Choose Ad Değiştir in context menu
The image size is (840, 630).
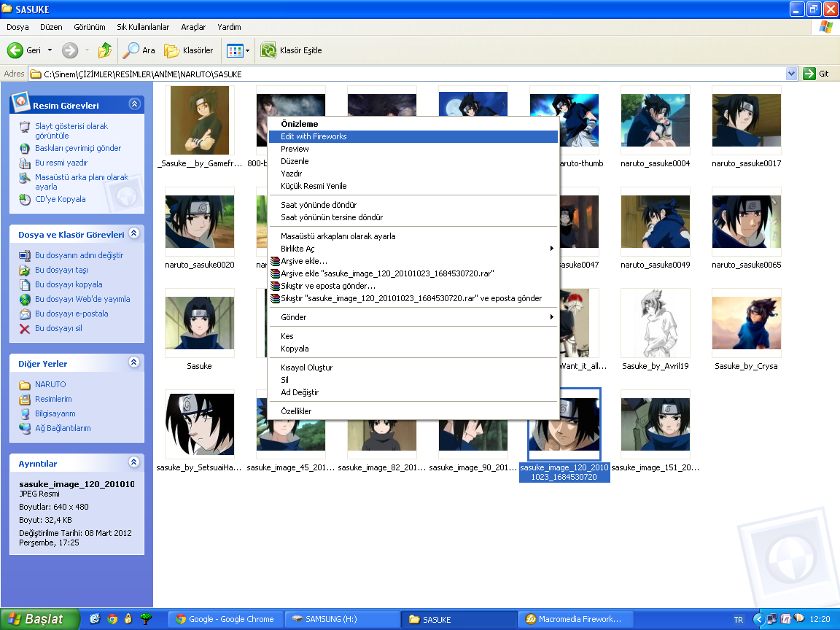pos(413,393)
